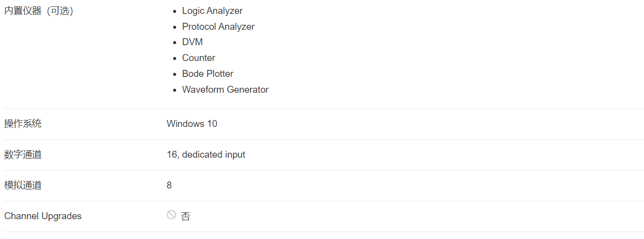Click the 否 value text
Image resolution: width=644 pixels, height=239 pixels.
[x=186, y=216]
